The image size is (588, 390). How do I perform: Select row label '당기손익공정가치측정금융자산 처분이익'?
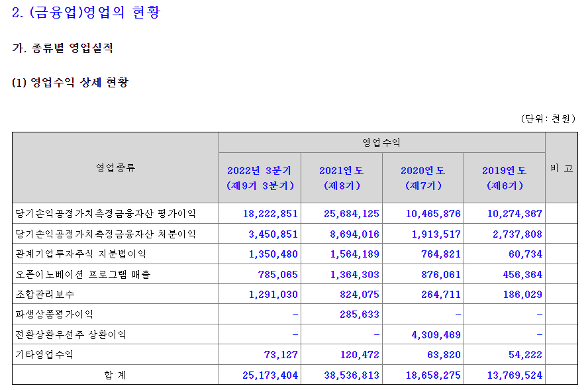105,234
